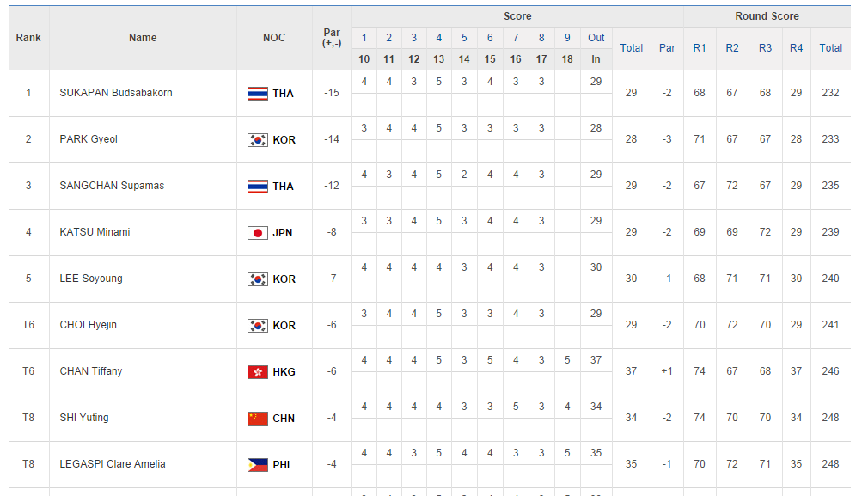
Task: Click the Par (+,-) column header
Action: (x=332, y=38)
